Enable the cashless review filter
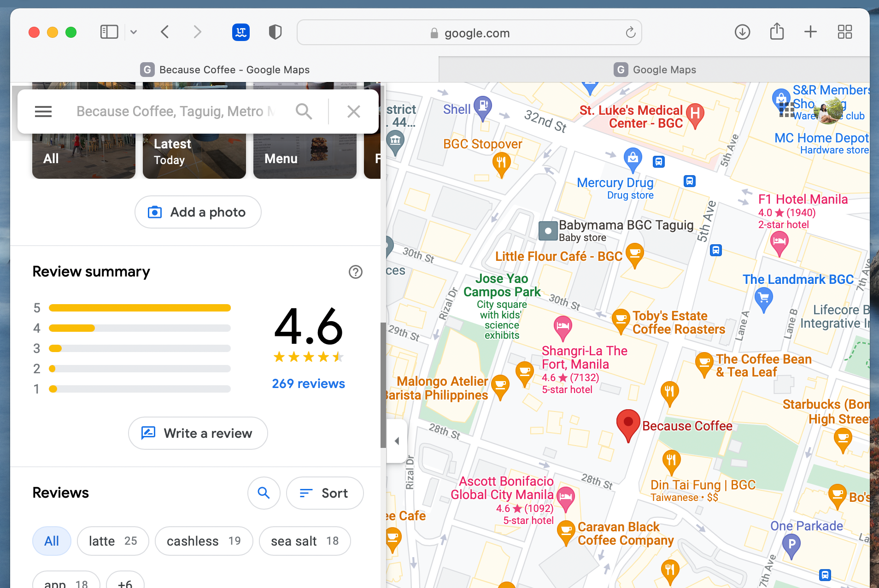 coord(204,541)
